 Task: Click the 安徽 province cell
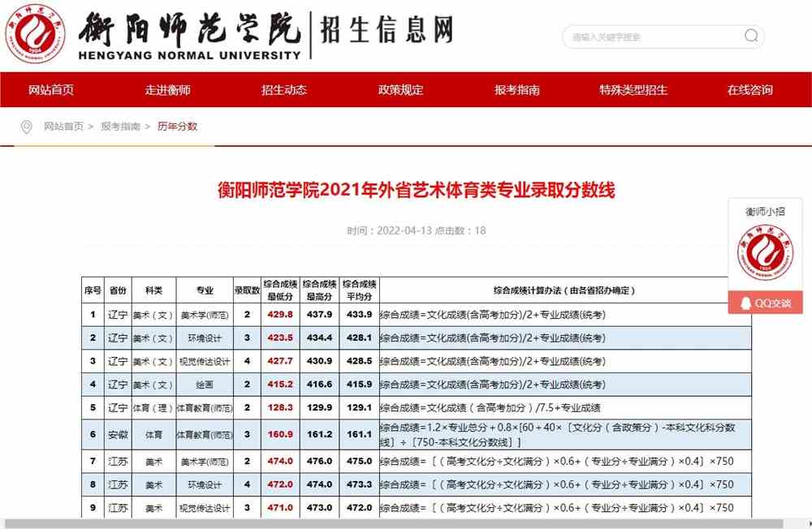(118, 435)
